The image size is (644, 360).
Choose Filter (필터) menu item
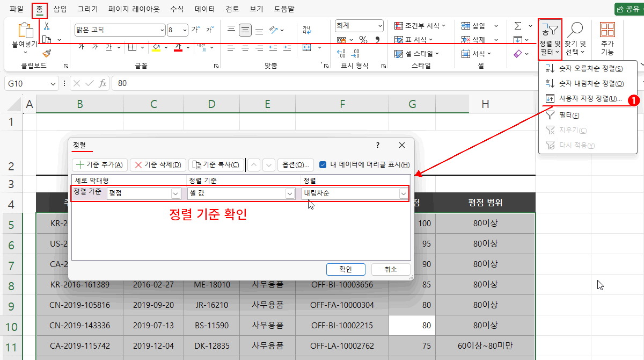[588, 115]
